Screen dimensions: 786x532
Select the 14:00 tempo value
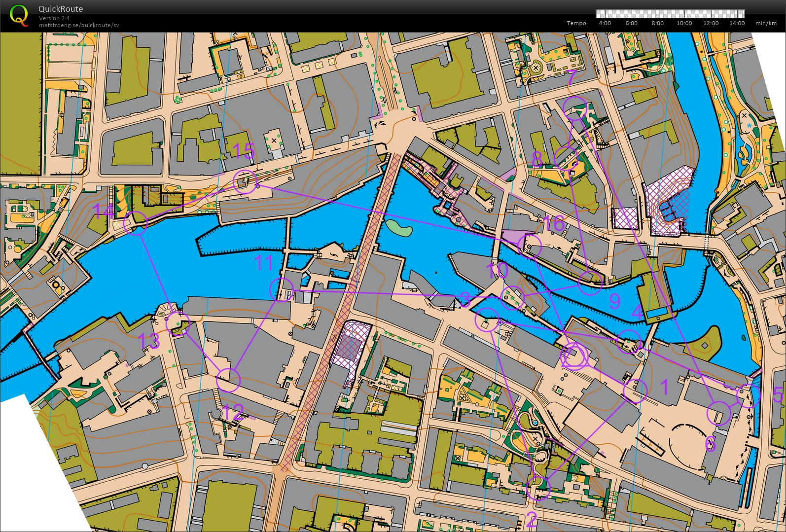pyautogui.click(x=737, y=23)
